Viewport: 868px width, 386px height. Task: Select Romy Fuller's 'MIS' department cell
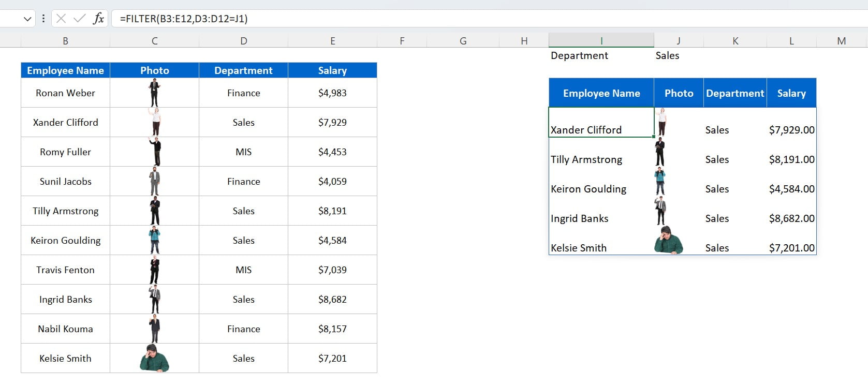coord(244,152)
